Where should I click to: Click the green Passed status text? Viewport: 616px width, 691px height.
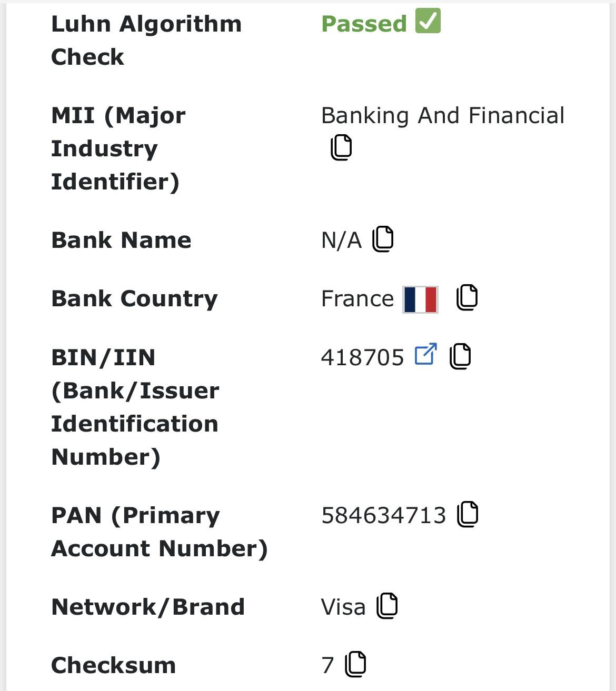pyautogui.click(x=364, y=24)
